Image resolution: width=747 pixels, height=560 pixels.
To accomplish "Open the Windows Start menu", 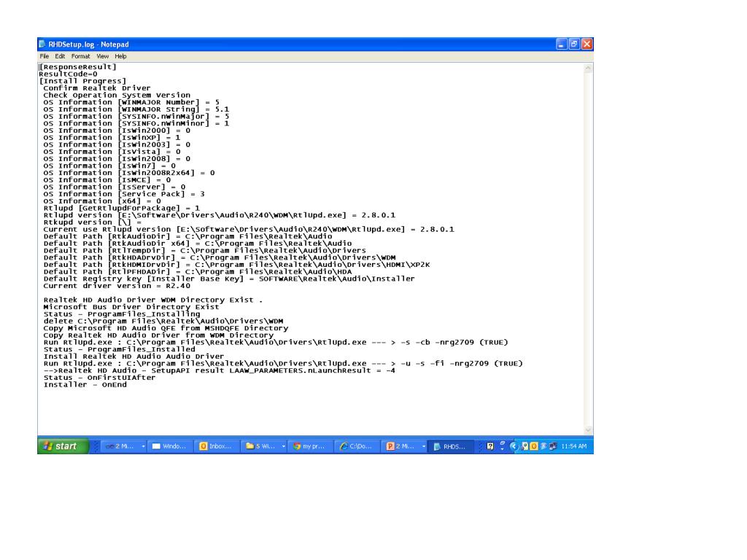I will [63, 446].
